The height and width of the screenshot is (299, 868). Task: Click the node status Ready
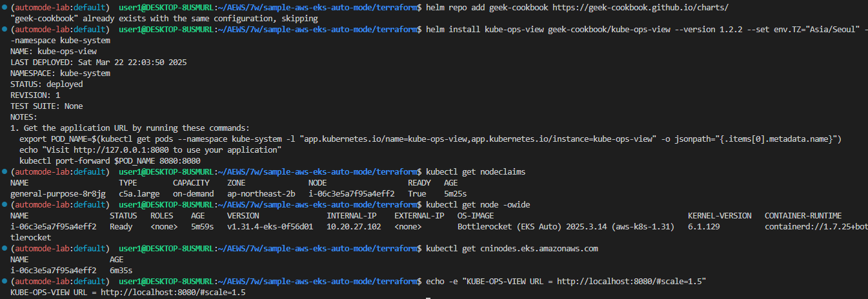tap(121, 227)
